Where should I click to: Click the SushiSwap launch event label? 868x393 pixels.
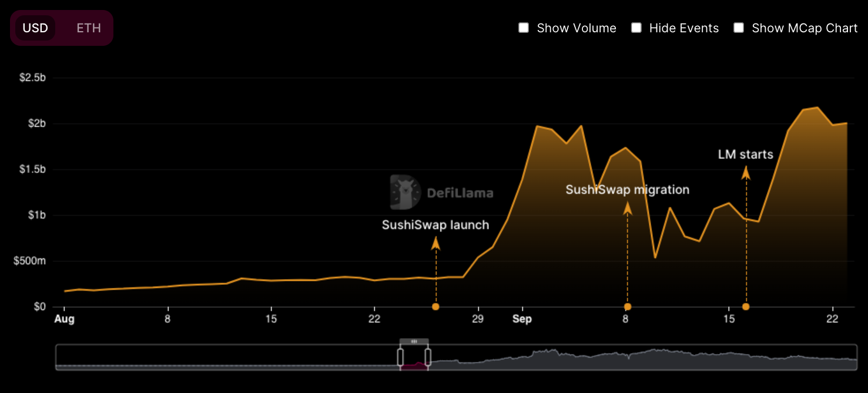coord(435,225)
